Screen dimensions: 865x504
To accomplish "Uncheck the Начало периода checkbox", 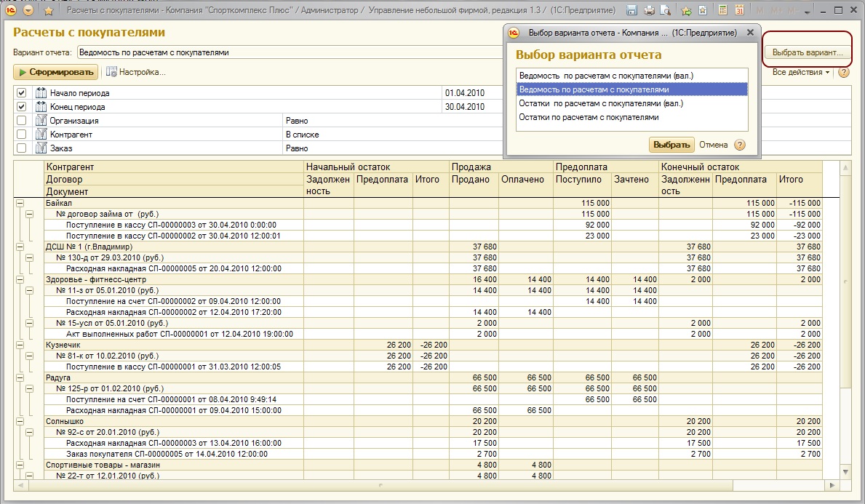I will coord(21,93).
